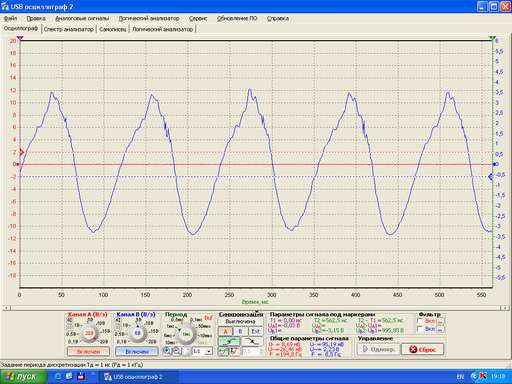Click the horizontal scrollbar right arrow
This screenshot has width=512, height=384.
[x=505, y=308]
